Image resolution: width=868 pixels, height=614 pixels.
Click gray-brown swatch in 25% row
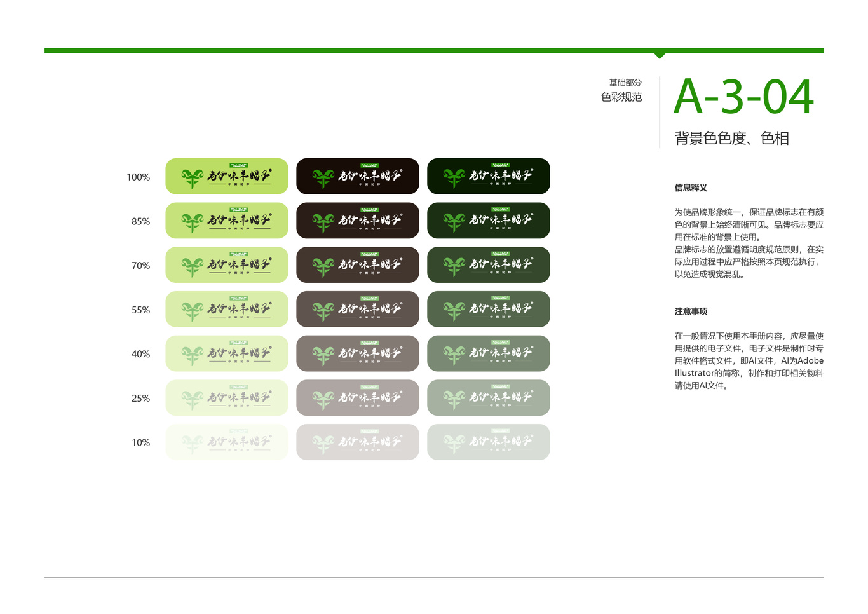point(358,398)
